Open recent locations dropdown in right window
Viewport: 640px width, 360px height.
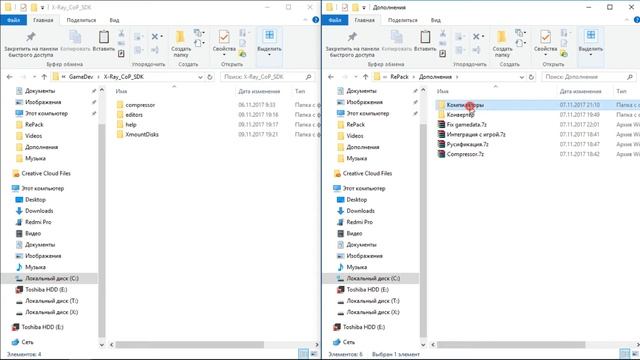pyautogui.click(x=356, y=77)
